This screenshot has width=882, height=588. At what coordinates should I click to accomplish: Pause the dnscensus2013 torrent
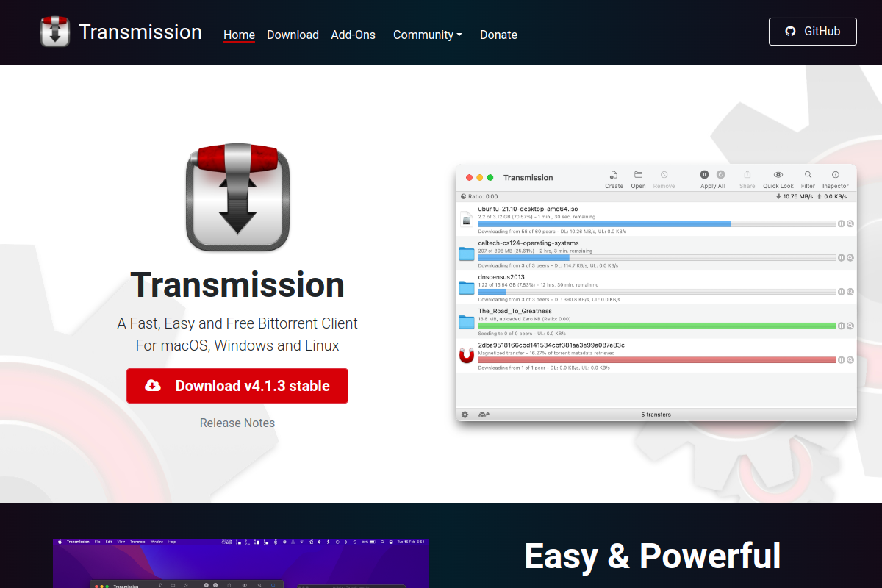(842, 292)
